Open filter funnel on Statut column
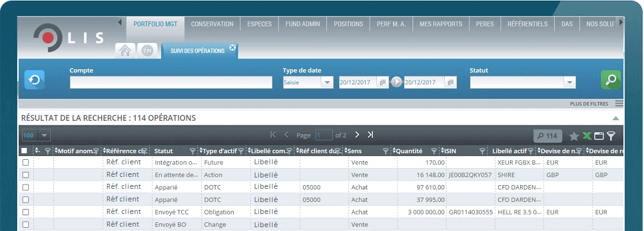Screen dimensions: 644x231 [x=192, y=151]
